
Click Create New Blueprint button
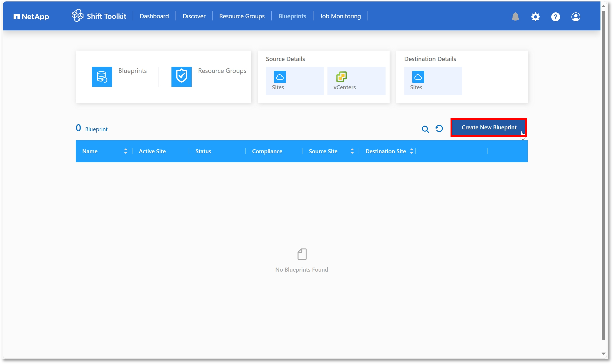pos(489,128)
